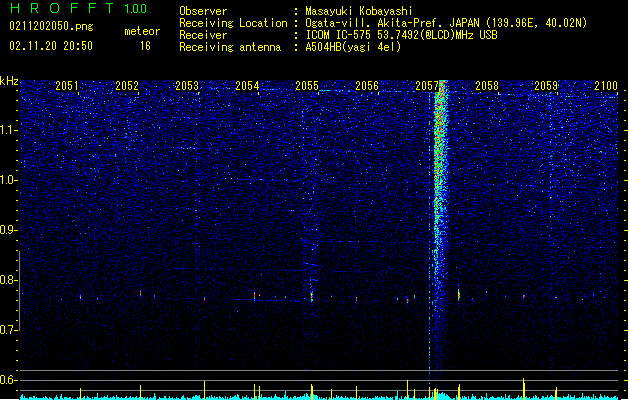Click the kHz axis unit label
The width and height of the screenshot is (629, 400).
point(9,81)
